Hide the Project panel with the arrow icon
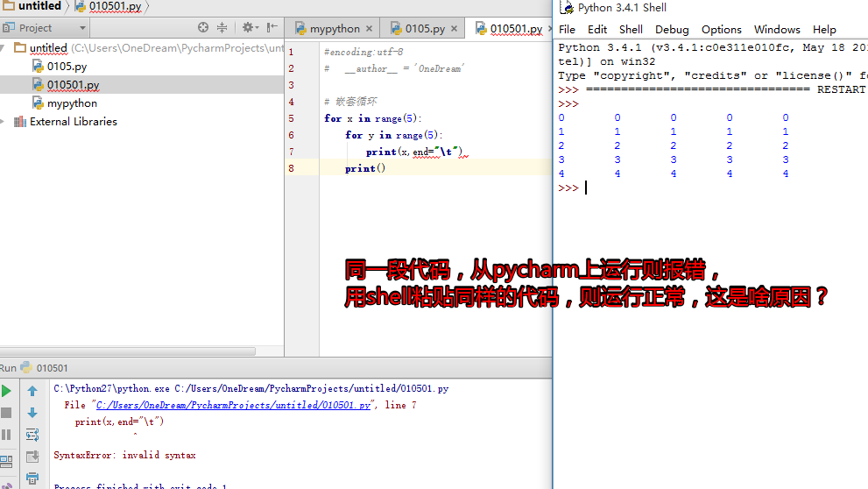The image size is (868, 489). 272,28
